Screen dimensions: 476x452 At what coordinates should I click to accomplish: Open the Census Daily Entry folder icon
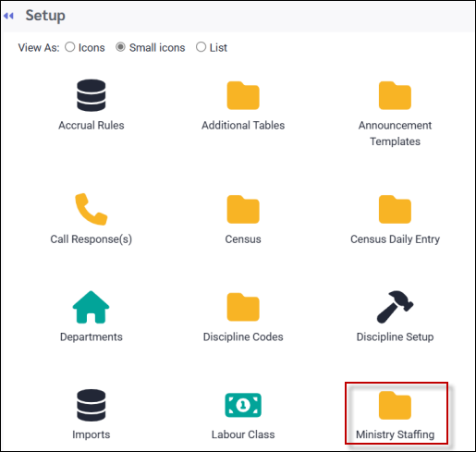[x=395, y=209]
